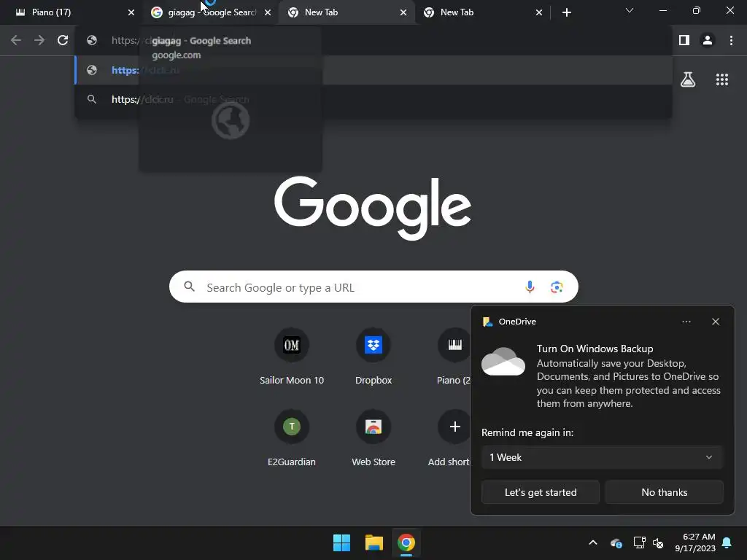Screen dimensions: 747x560
Task: Add a new shortcut tile
Action: pyautogui.click(x=449, y=437)
